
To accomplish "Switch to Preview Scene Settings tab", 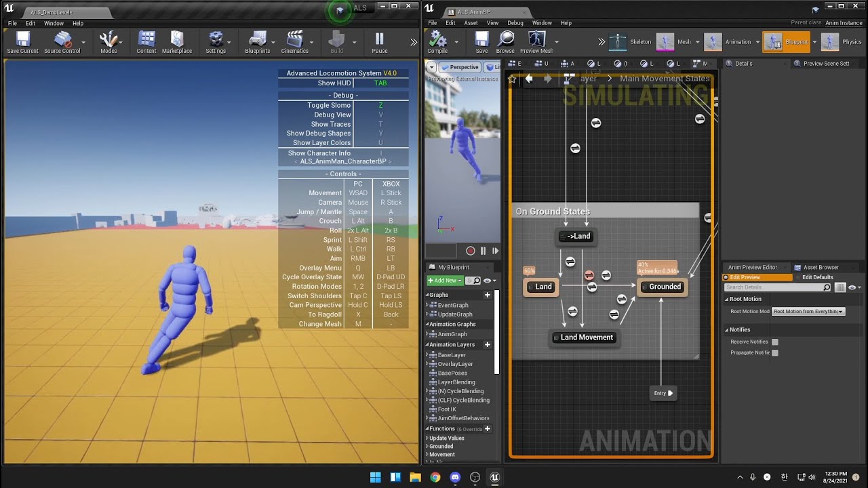I will coord(825,64).
